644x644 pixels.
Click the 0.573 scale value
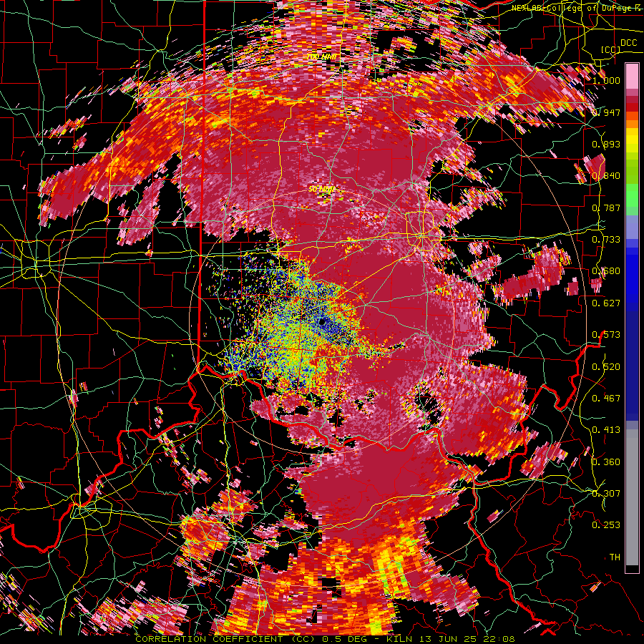(606, 335)
